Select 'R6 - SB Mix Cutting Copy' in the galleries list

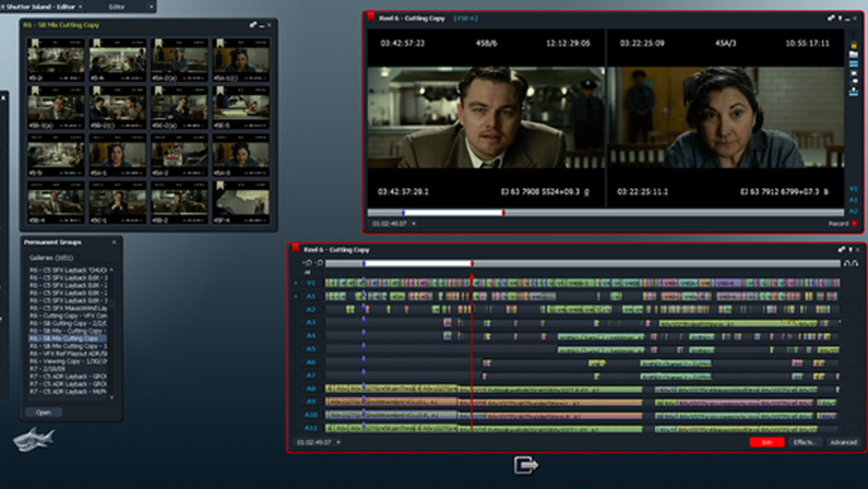click(64, 339)
